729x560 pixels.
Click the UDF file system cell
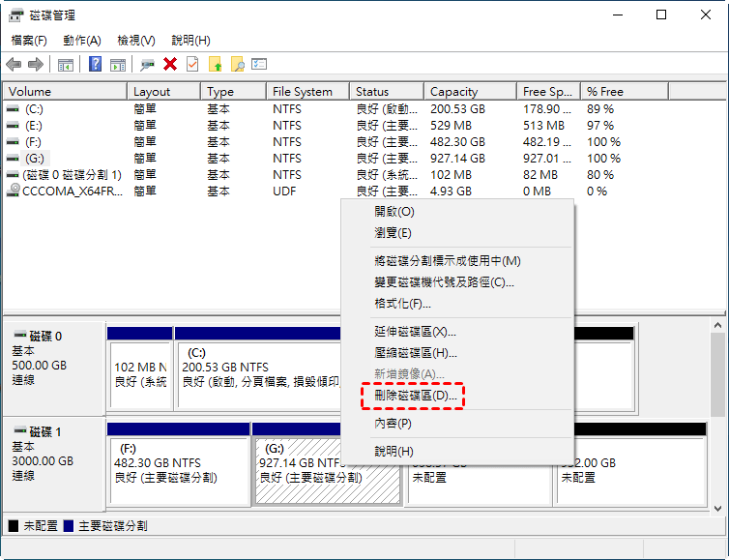284,192
